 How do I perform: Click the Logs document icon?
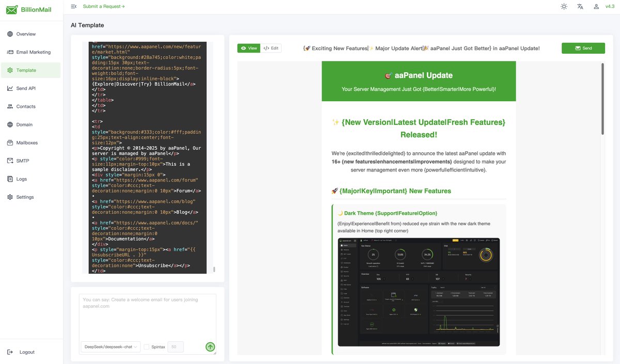click(10, 179)
